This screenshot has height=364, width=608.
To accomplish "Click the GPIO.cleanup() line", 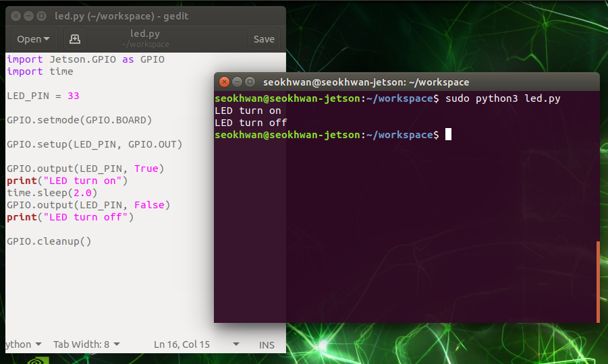I will 49,241.
